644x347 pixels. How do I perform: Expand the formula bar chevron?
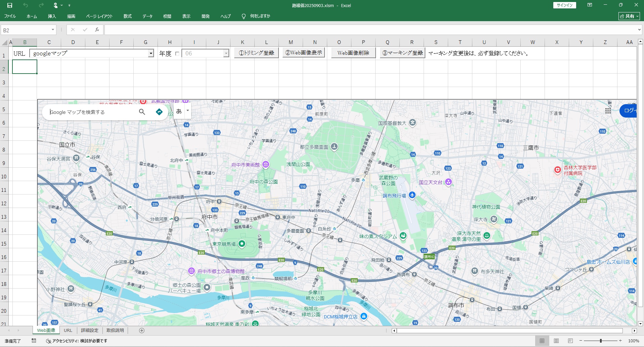pos(639,30)
